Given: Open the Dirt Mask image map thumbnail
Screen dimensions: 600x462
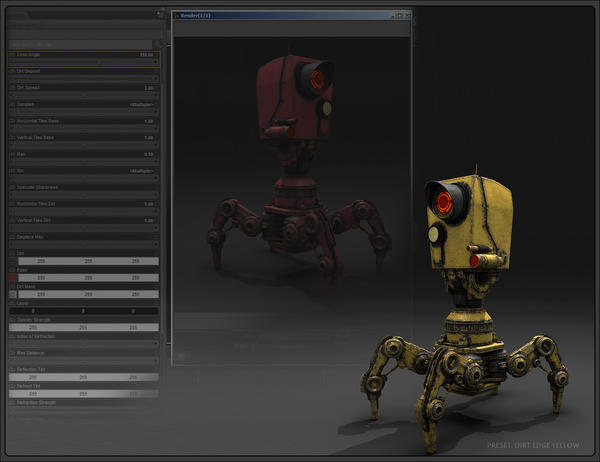Looking at the screenshot, I should tap(13, 294).
